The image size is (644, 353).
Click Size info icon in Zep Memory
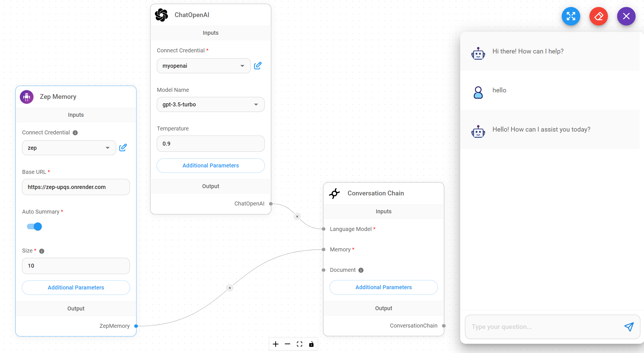click(42, 251)
